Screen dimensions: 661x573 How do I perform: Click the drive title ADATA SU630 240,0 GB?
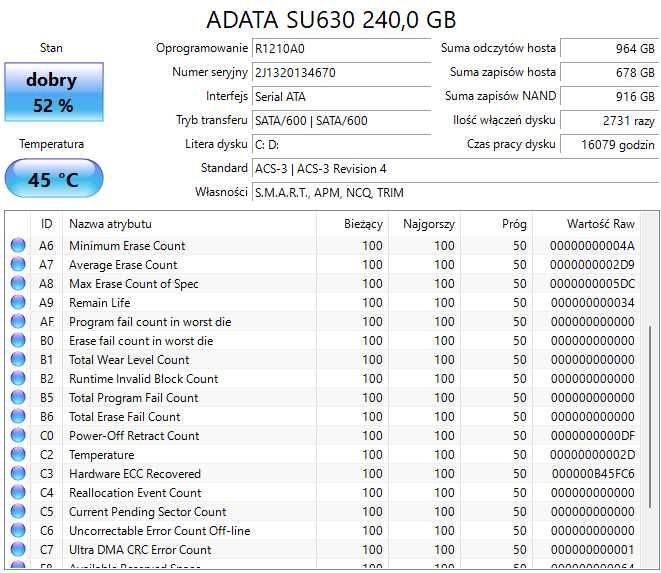tap(331, 19)
